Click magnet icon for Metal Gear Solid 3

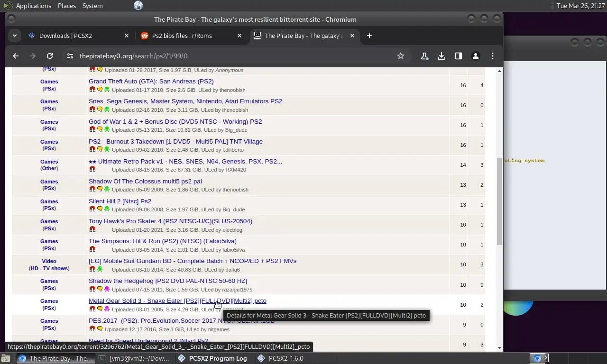click(x=92, y=309)
